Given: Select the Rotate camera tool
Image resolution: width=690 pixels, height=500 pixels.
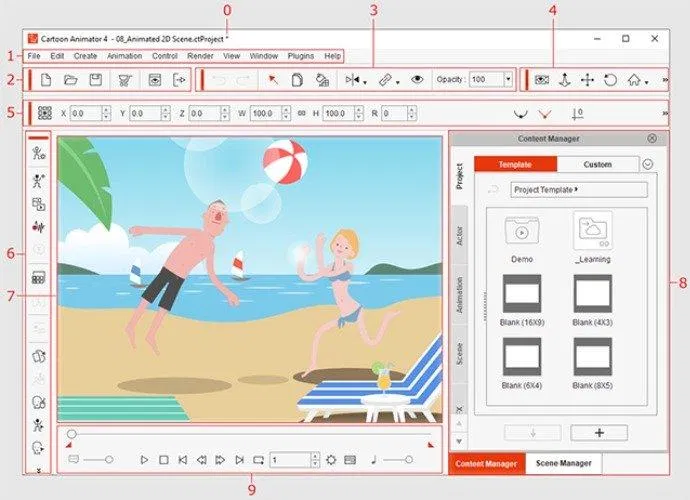Looking at the screenshot, I should coord(610,80).
